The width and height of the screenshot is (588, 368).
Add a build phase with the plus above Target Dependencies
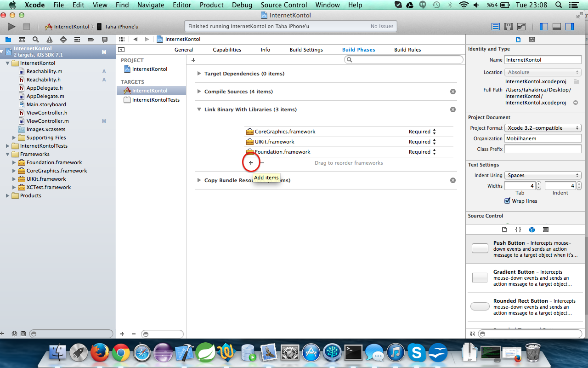(x=193, y=60)
